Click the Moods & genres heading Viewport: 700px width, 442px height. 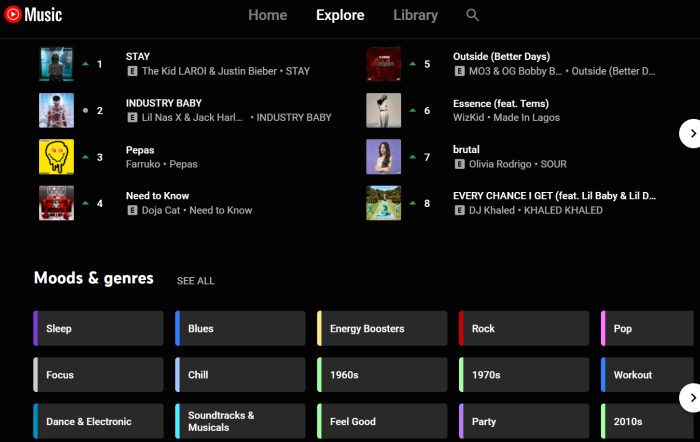94,278
